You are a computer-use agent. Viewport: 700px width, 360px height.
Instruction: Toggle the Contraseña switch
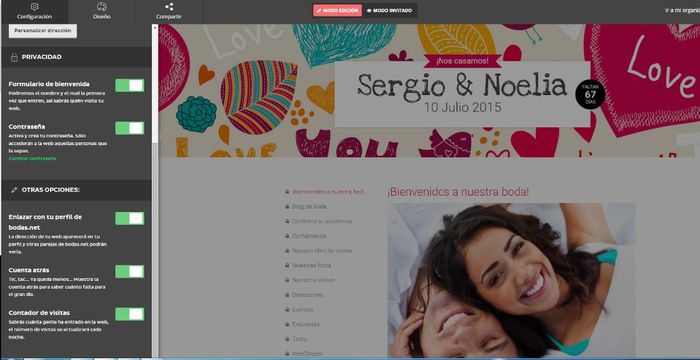tap(129, 128)
